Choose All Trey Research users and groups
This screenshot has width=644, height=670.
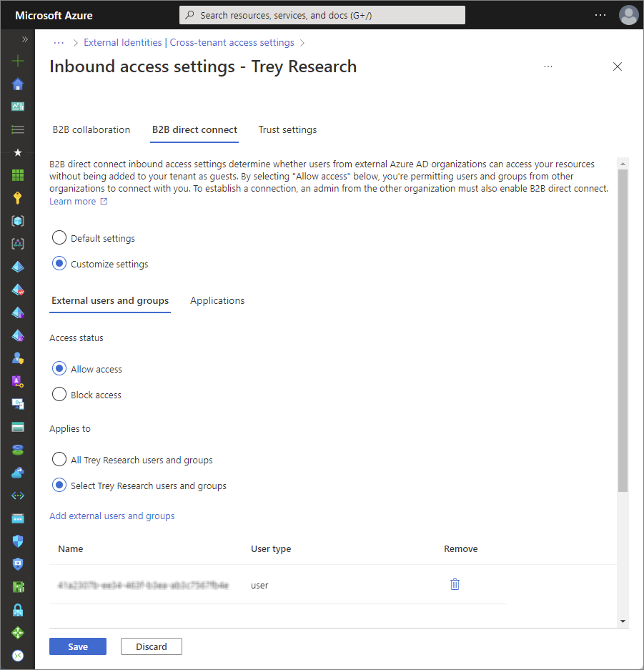pos(59,460)
